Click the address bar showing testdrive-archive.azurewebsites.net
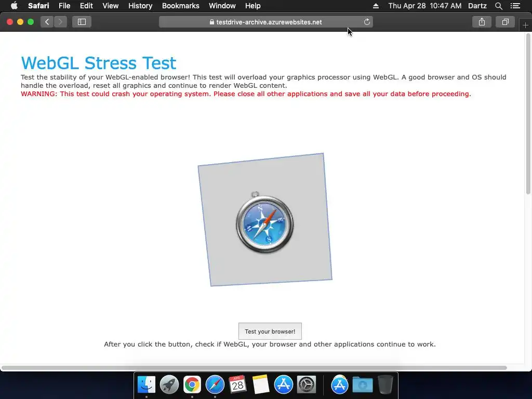532x399 pixels. point(265,22)
